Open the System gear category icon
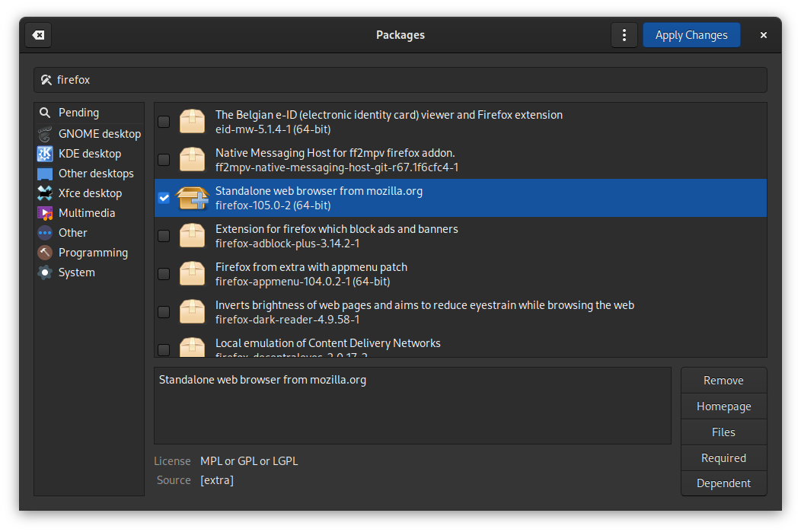Image resolution: width=801 pixels, height=532 pixels. [46, 272]
